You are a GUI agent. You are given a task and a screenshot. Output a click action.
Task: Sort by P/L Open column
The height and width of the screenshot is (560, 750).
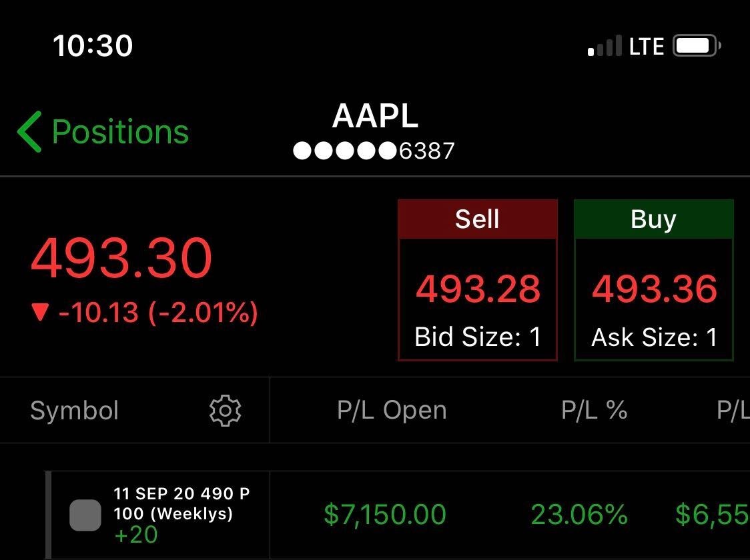pyautogui.click(x=392, y=410)
